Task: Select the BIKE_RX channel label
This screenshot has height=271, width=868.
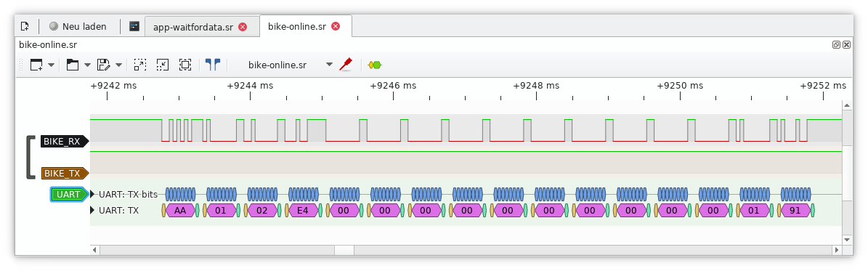Action: pos(64,142)
